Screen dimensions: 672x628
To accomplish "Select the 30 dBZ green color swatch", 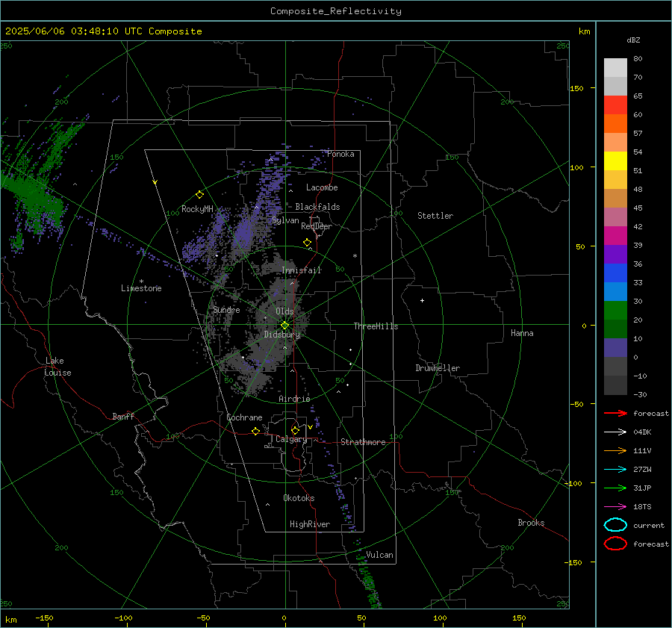I will 615,310.
